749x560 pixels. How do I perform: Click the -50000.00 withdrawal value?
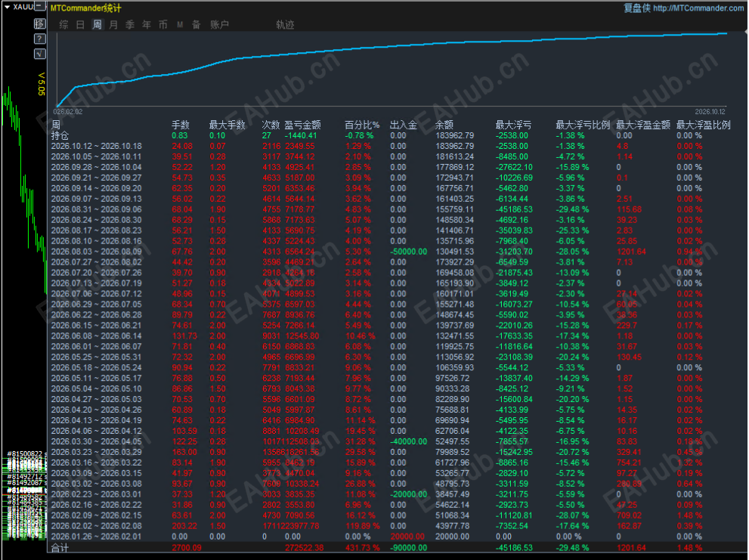tap(408, 252)
